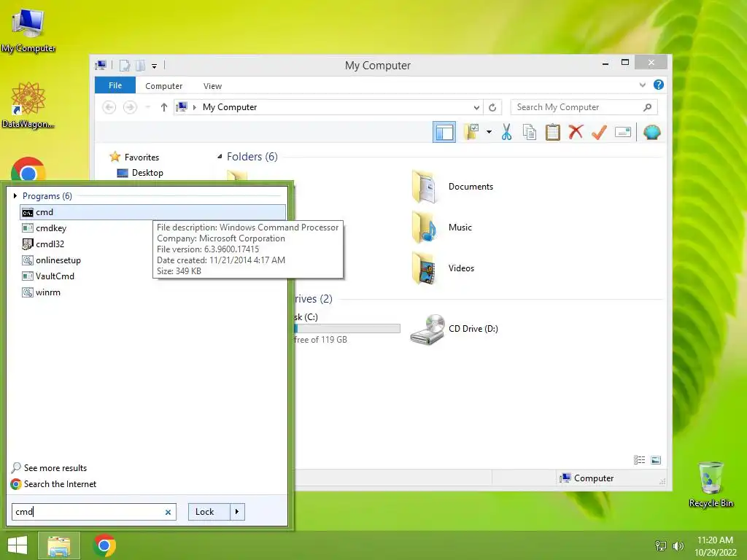
Task: Click the My Computer address breadcrumb
Action: pyautogui.click(x=230, y=107)
